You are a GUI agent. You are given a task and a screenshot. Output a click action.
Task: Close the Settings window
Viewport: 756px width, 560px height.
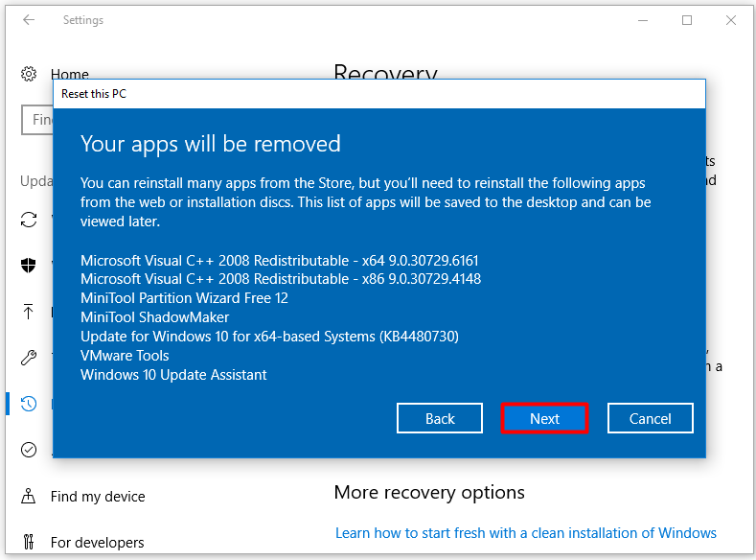[731, 20]
